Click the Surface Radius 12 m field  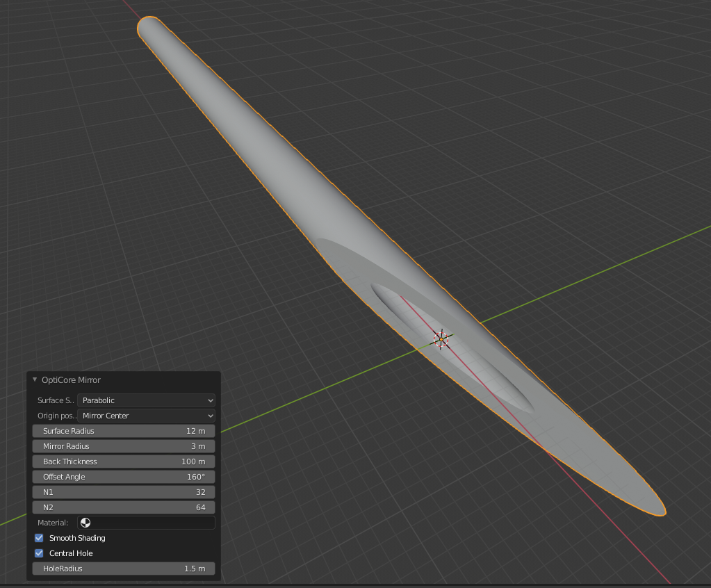coord(124,431)
